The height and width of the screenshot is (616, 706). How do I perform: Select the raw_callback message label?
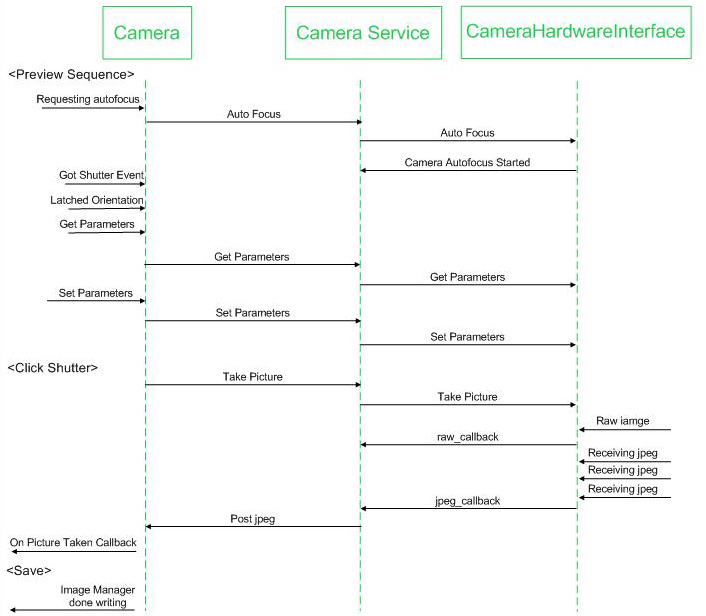[467, 437]
